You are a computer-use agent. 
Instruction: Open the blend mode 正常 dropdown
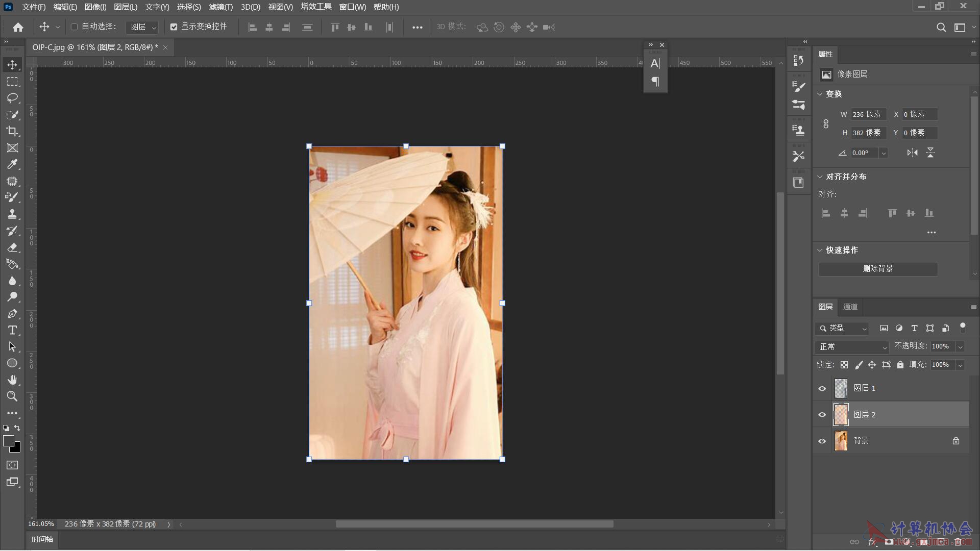[x=852, y=347]
